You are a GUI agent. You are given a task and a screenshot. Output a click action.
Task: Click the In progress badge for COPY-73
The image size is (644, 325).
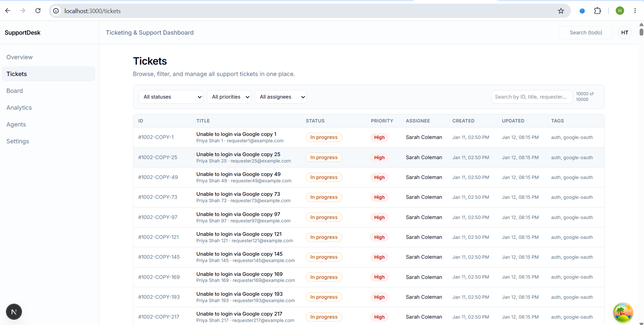[324, 197]
